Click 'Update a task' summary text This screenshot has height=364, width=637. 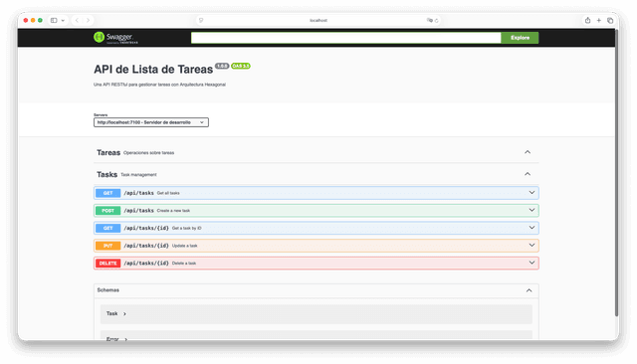pos(184,246)
